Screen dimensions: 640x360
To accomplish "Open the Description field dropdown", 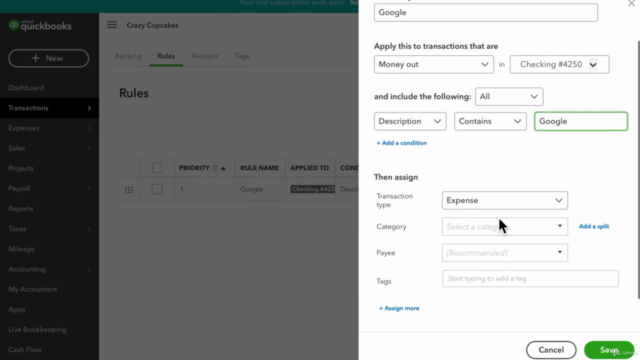I will (410, 121).
